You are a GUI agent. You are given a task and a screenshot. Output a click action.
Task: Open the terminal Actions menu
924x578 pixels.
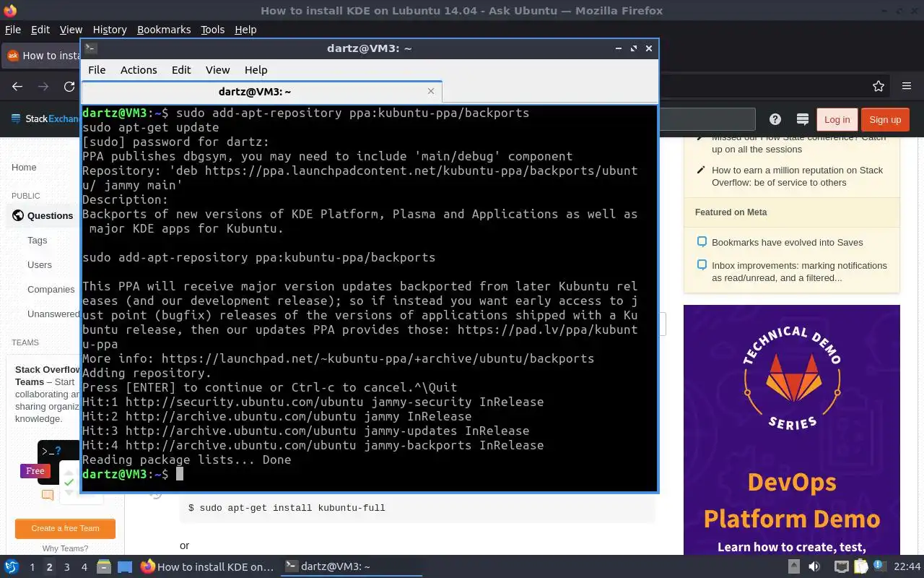[139, 70]
